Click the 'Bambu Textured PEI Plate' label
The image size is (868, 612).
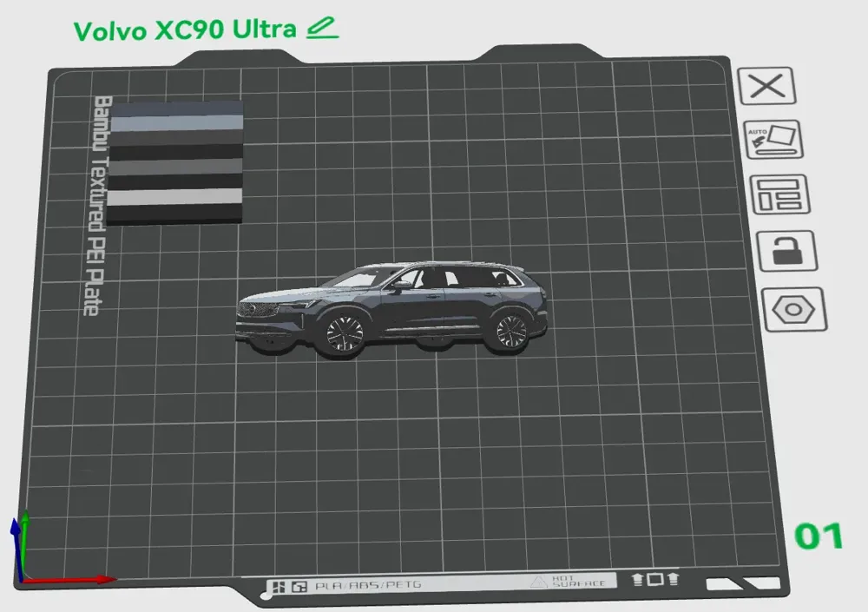(x=97, y=206)
